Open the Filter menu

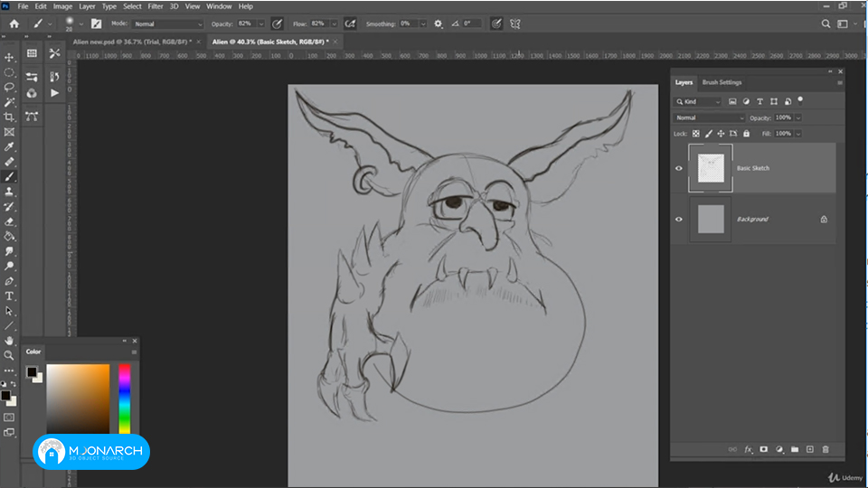click(x=155, y=6)
